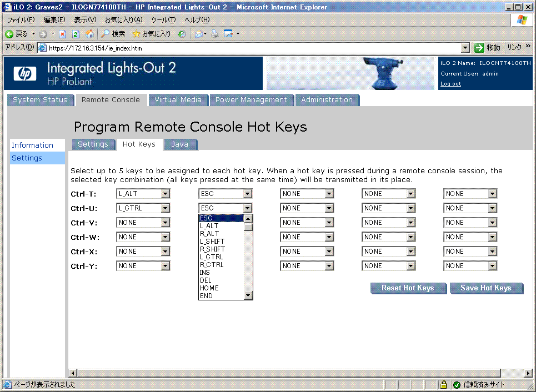Open the 編集(E) menu
Screen dimensions: 536x392
54,20
